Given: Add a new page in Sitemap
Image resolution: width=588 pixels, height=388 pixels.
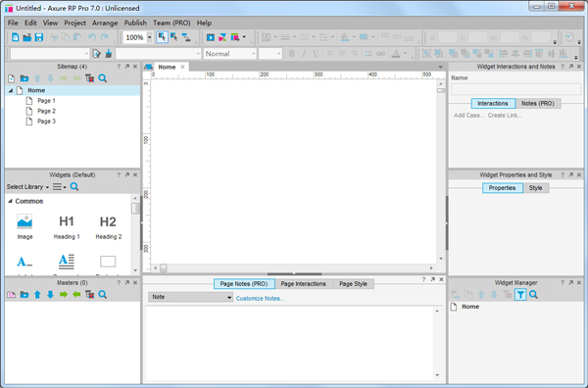Looking at the screenshot, I should click(x=11, y=78).
